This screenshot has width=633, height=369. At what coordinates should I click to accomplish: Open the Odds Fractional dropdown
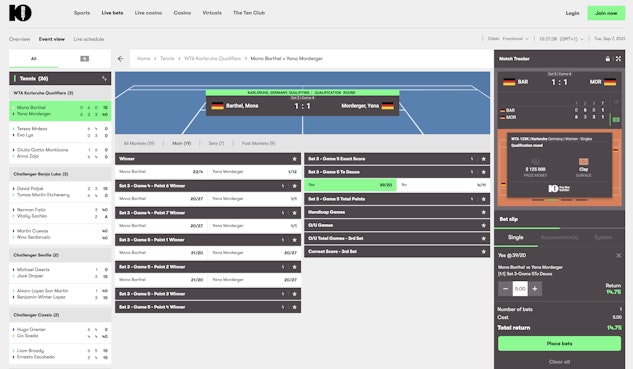(508, 39)
